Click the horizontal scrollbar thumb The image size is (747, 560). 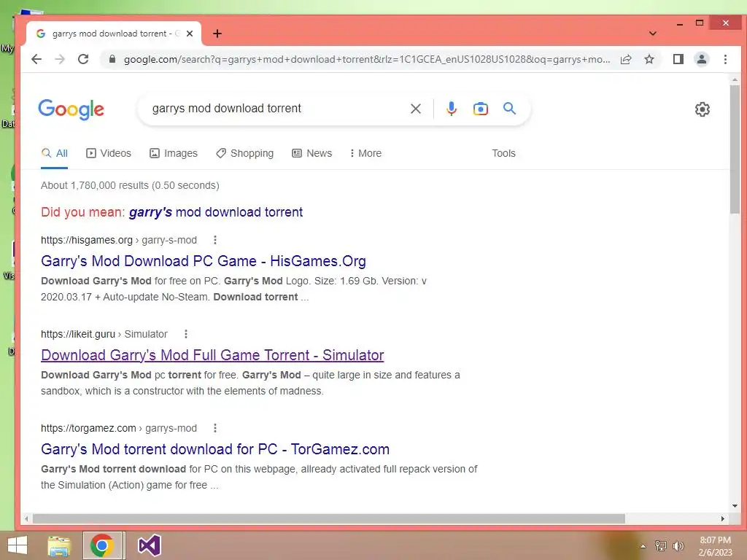click(329, 518)
